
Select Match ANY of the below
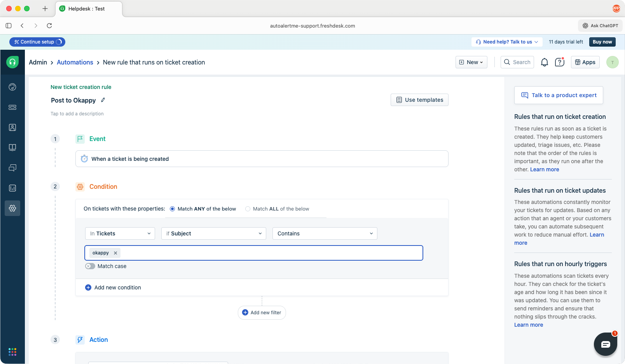203,209
